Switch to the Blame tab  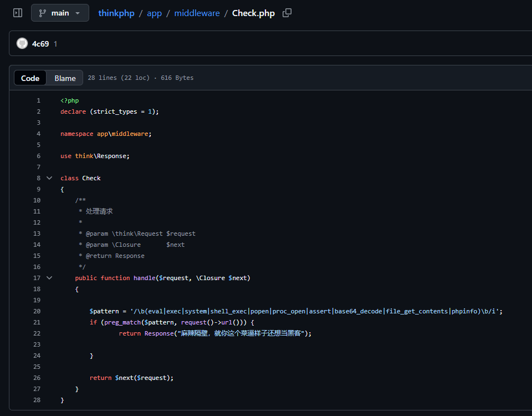click(64, 78)
